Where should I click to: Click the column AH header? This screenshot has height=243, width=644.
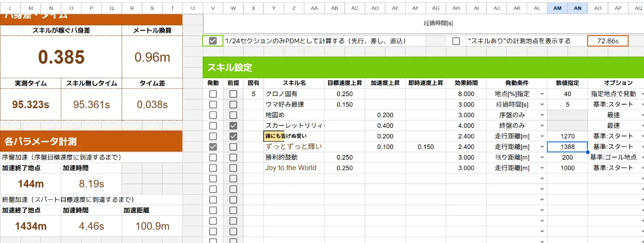click(x=456, y=8)
